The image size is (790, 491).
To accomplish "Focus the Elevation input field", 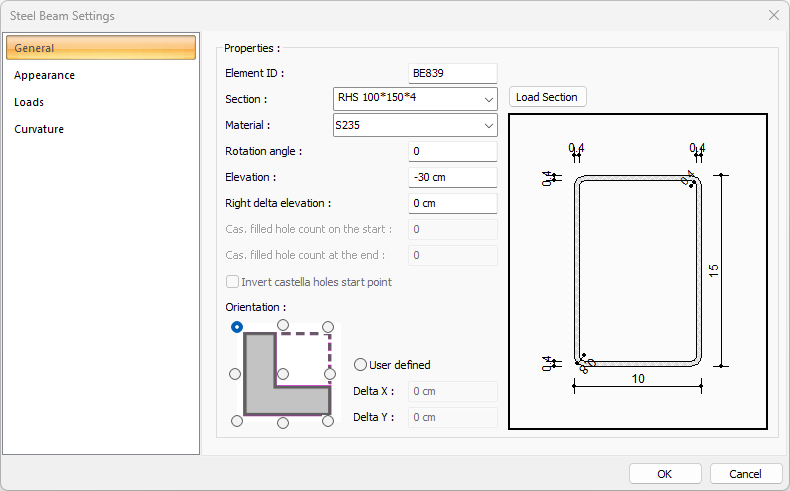I will 453,177.
